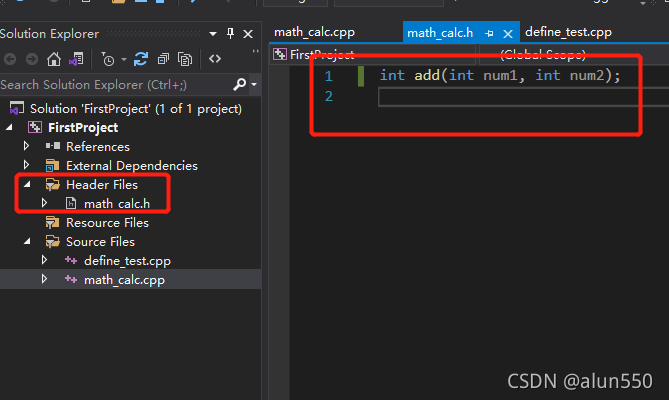Place cursor on empty line 2
Screen dimensions: 669x400
(x=523, y=97)
